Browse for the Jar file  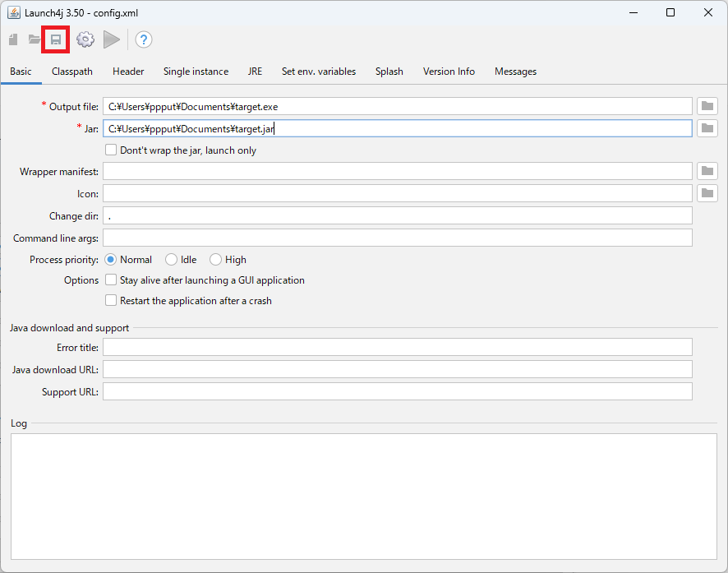coord(707,128)
